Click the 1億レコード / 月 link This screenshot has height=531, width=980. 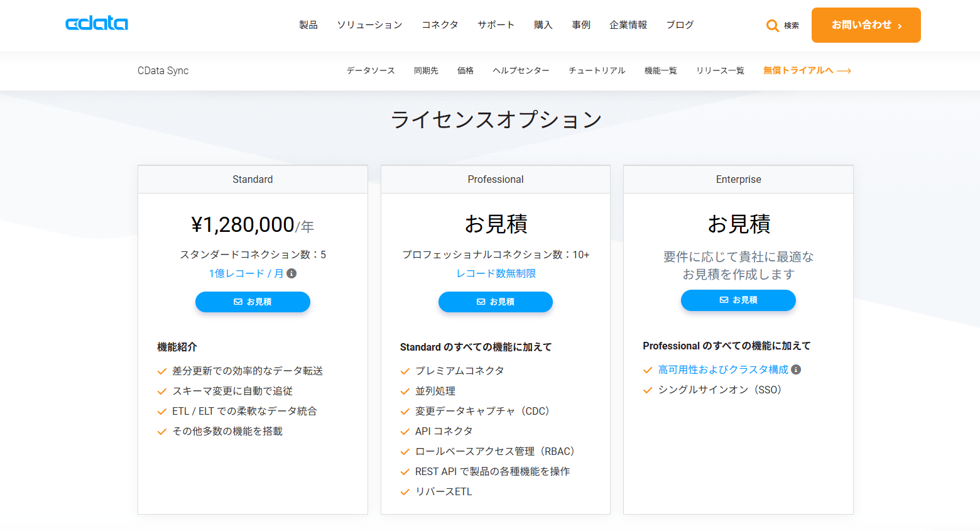[x=246, y=273]
